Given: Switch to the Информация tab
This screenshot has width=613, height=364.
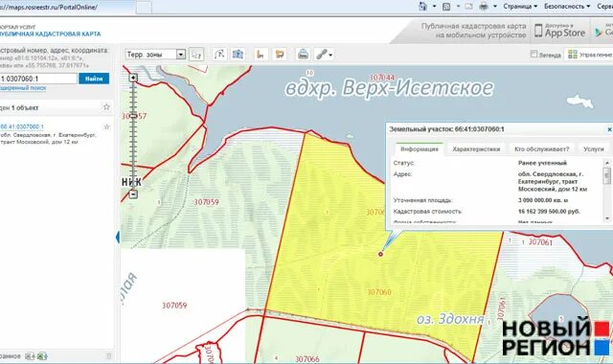Looking at the screenshot, I should [x=420, y=149].
